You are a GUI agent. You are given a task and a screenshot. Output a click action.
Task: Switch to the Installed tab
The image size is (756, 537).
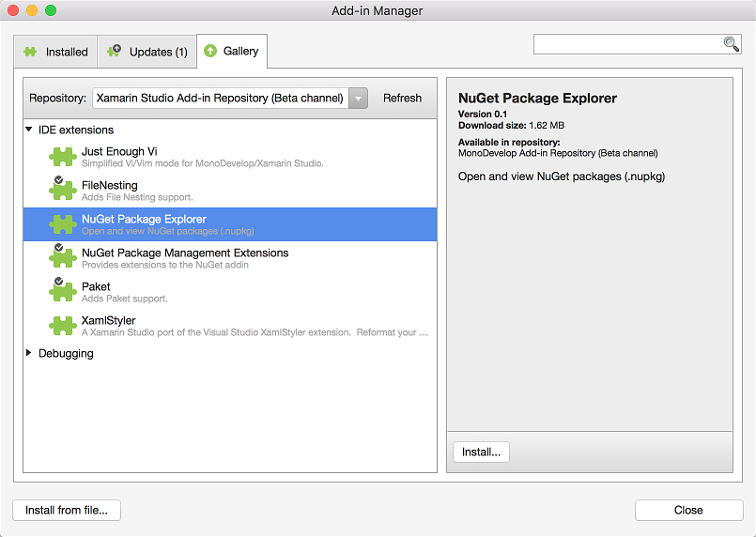tap(55, 52)
